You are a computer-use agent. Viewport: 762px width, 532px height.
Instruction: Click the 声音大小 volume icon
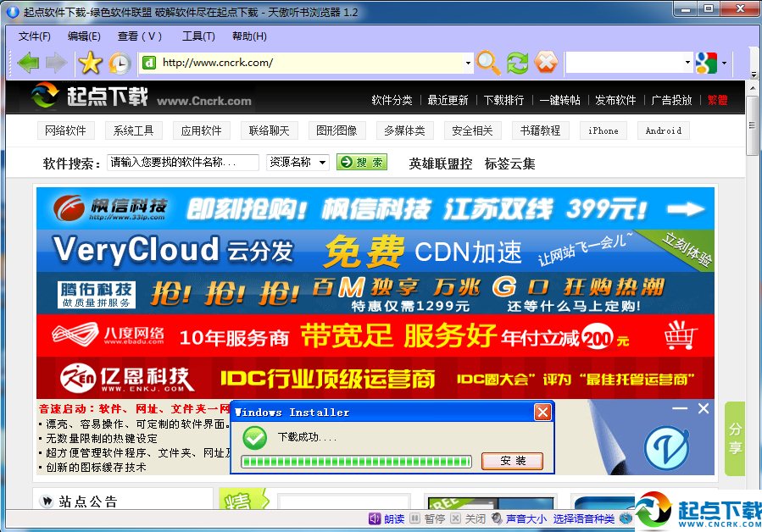tap(497, 518)
